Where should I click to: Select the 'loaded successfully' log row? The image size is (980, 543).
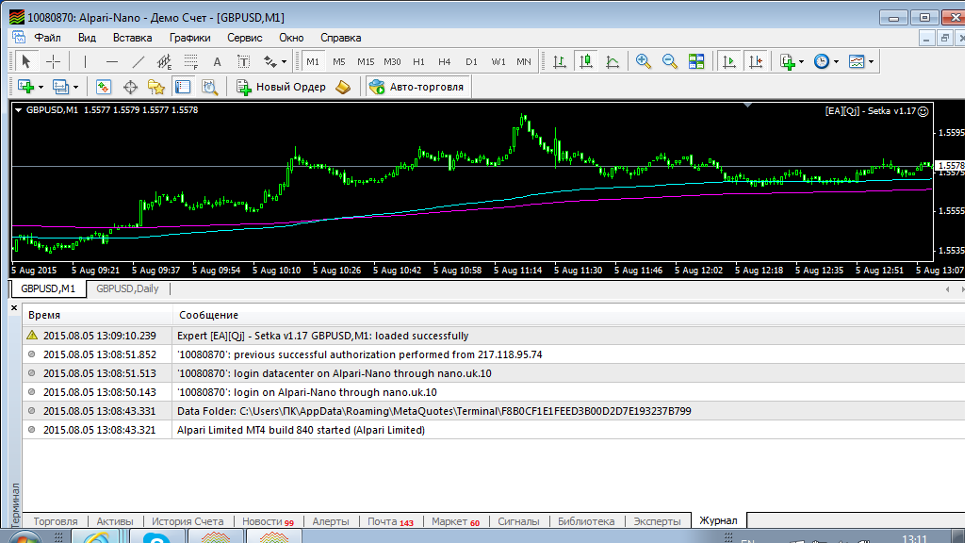494,336
